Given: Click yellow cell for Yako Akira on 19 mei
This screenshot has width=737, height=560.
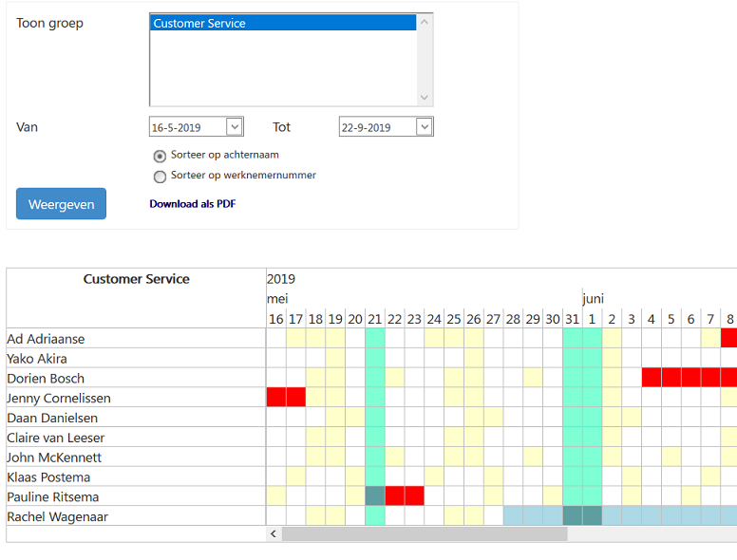Looking at the screenshot, I should pos(335,358).
